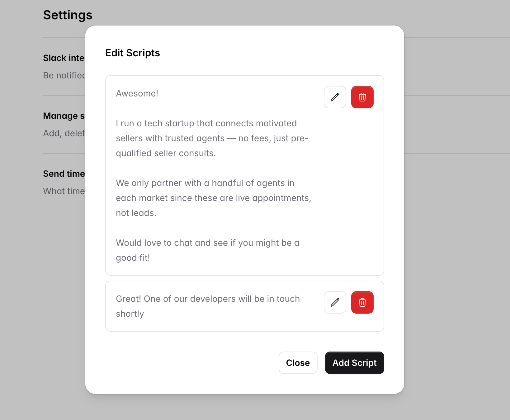510x420 pixels.
Task: Click the 'Send time' section heading behind dialog
Action: click(64, 174)
